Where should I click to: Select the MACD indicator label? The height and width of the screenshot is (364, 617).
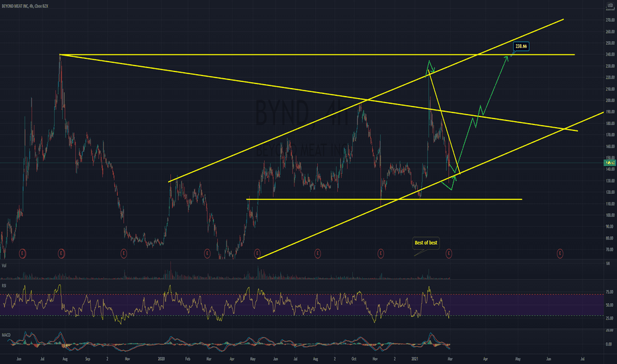(x=6, y=335)
